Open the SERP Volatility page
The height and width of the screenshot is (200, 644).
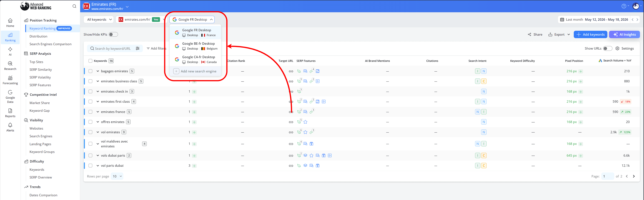(40, 77)
